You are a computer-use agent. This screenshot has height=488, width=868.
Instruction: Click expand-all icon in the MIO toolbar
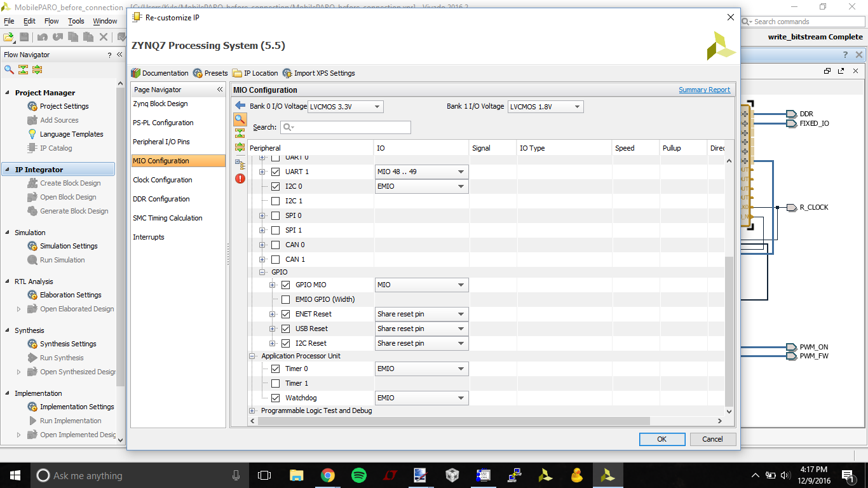240,147
